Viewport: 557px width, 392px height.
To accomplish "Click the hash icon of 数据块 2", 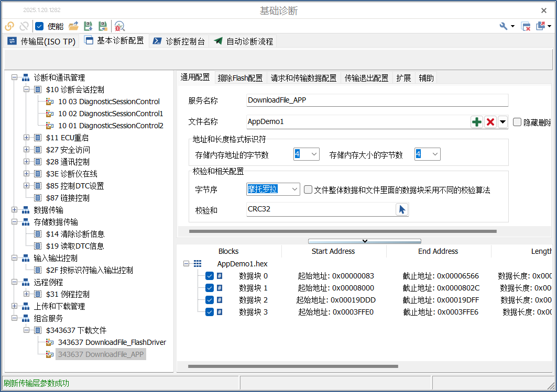I will [x=220, y=300].
